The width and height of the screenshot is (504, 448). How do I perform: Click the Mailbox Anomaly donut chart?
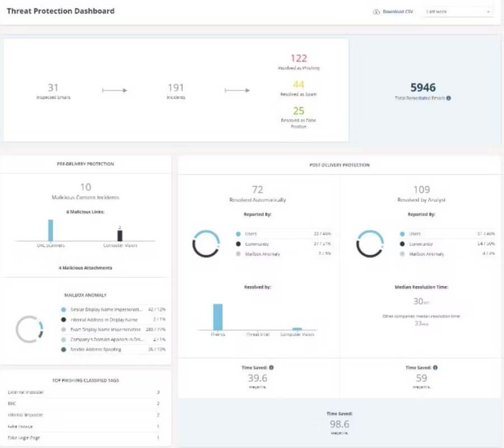pos(30,329)
